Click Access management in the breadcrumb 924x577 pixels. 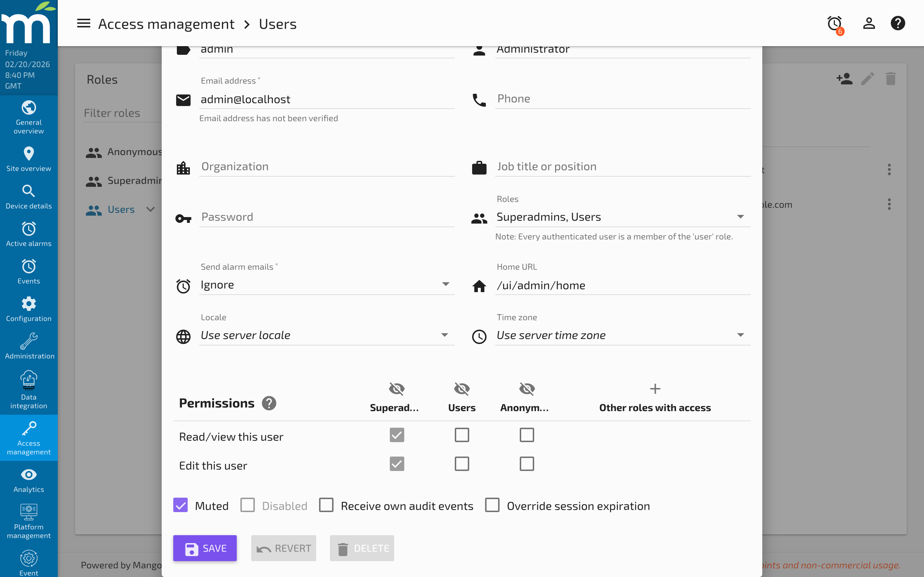click(x=166, y=24)
